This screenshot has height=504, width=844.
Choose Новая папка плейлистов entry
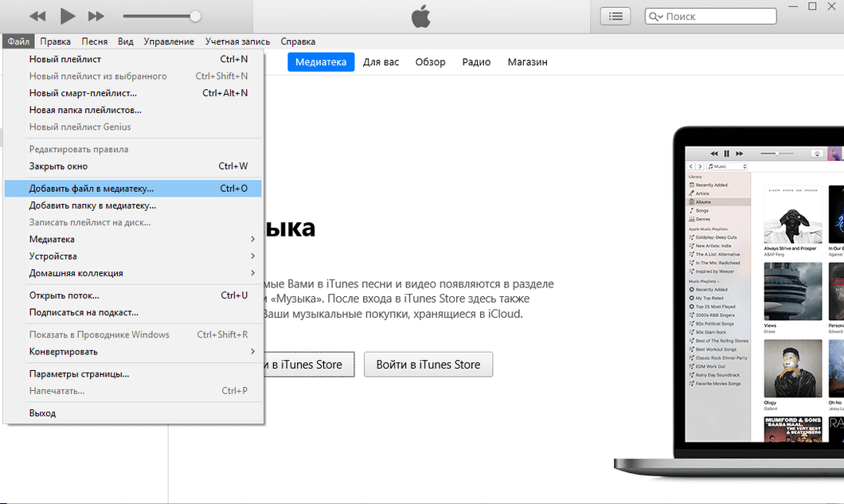(x=133, y=110)
